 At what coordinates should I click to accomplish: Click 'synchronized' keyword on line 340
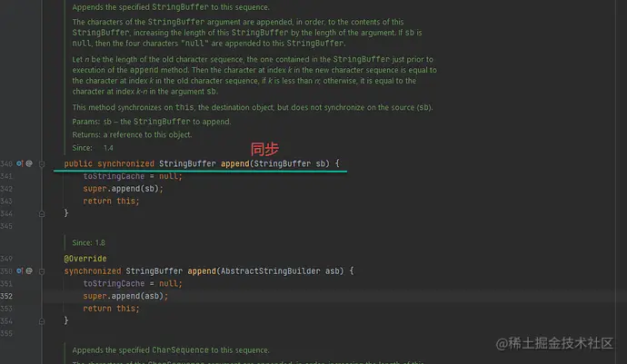(125, 163)
